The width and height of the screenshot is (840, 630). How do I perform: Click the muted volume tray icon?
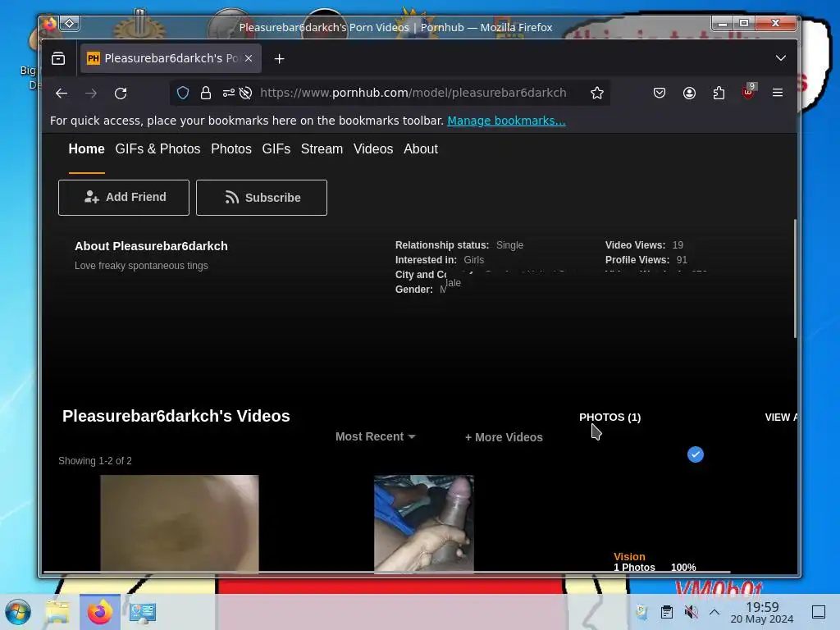[x=691, y=612]
